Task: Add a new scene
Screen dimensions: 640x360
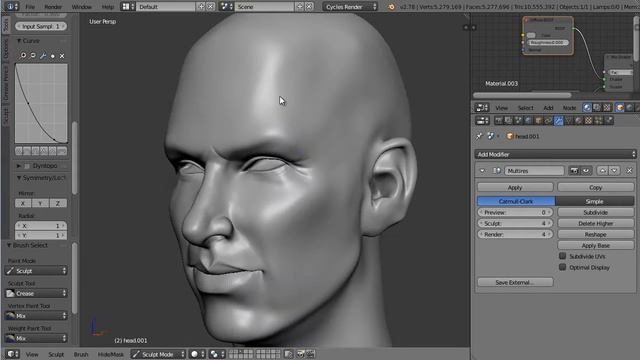Action: point(300,7)
